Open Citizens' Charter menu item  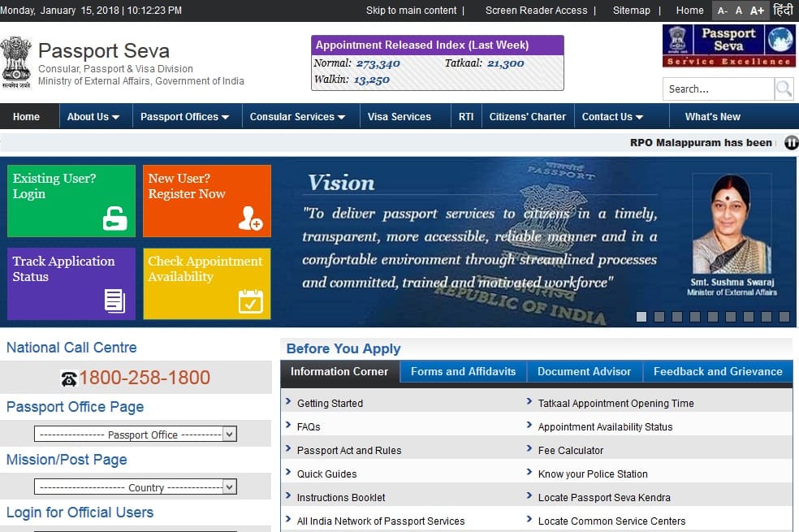[x=528, y=117]
